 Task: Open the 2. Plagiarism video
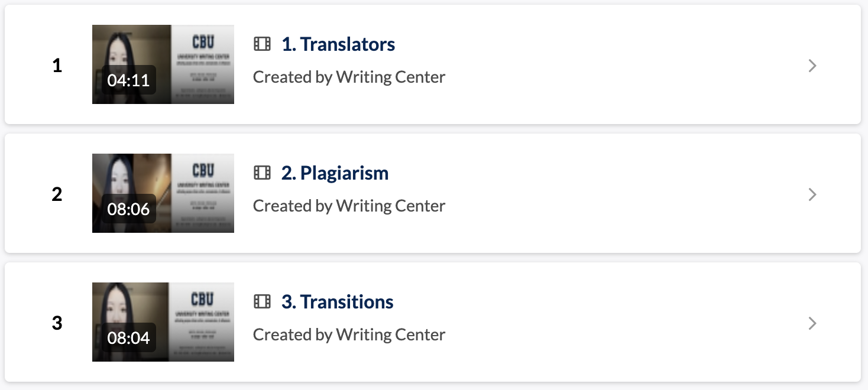pos(335,173)
